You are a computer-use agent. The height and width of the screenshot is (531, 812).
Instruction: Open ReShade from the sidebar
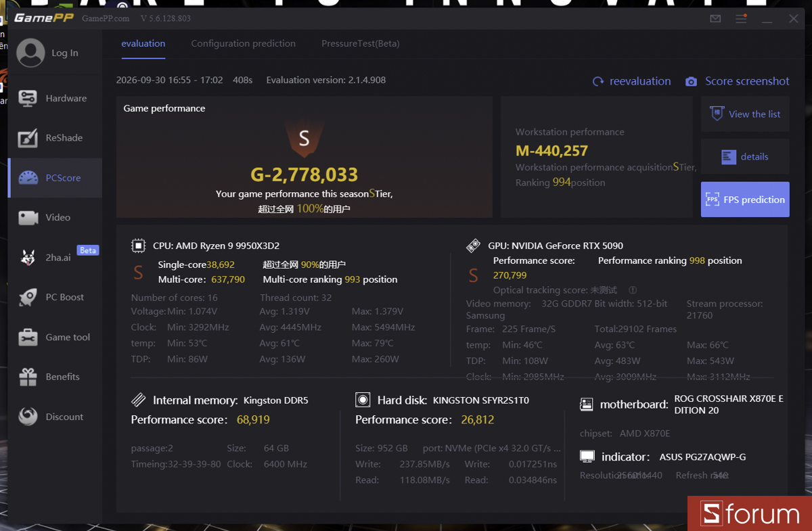tap(55, 138)
